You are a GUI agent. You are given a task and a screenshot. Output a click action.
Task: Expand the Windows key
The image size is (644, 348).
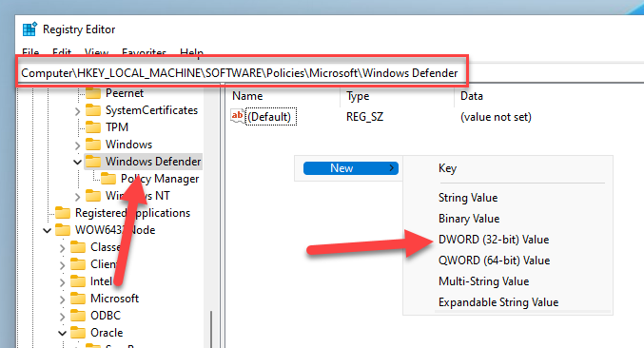78,145
